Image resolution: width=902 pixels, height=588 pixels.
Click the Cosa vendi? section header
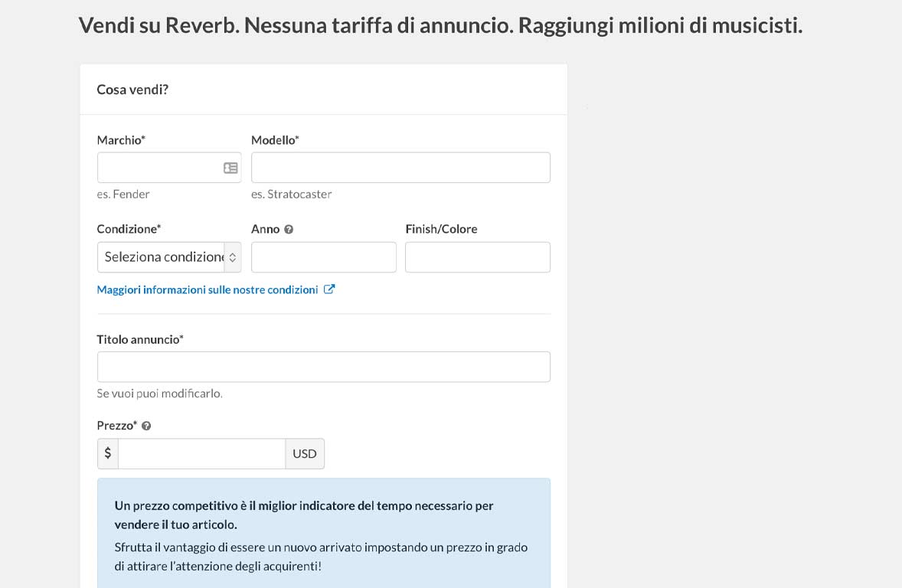click(132, 90)
